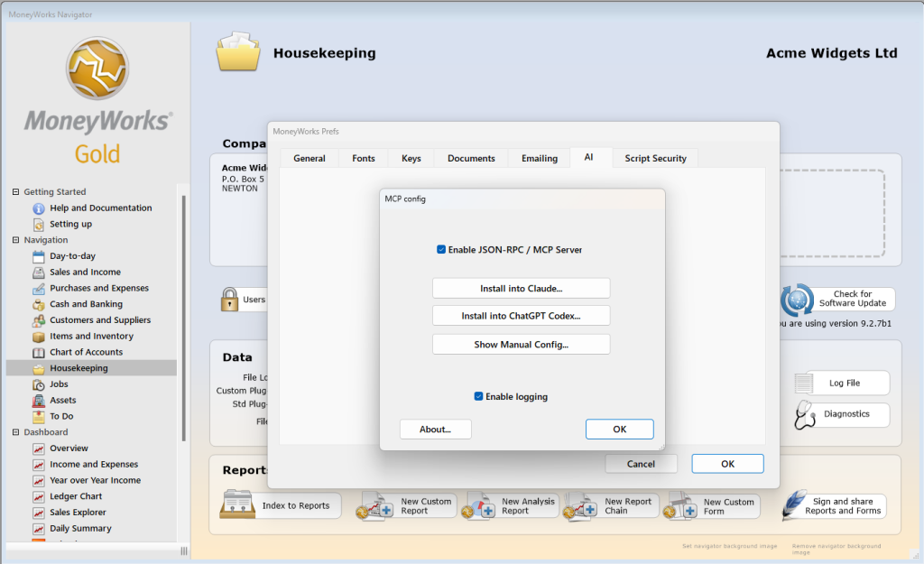The width and height of the screenshot is (924, 564).
Task: Click the Install into Claude button
Action: (x=521, y=288)
